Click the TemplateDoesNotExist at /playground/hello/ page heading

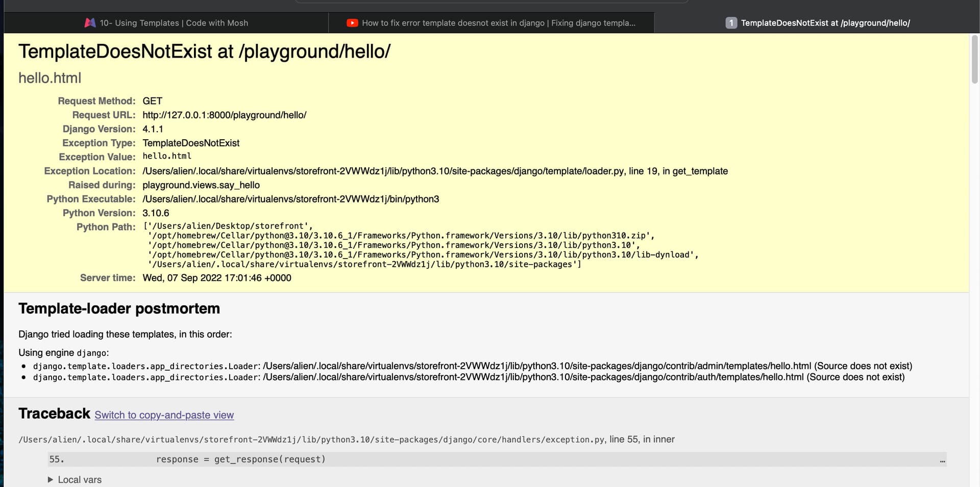[205, 52]
